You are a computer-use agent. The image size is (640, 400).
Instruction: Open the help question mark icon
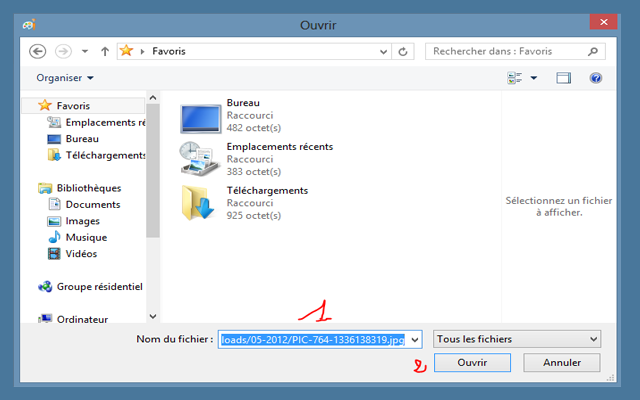tap(595, 78)
